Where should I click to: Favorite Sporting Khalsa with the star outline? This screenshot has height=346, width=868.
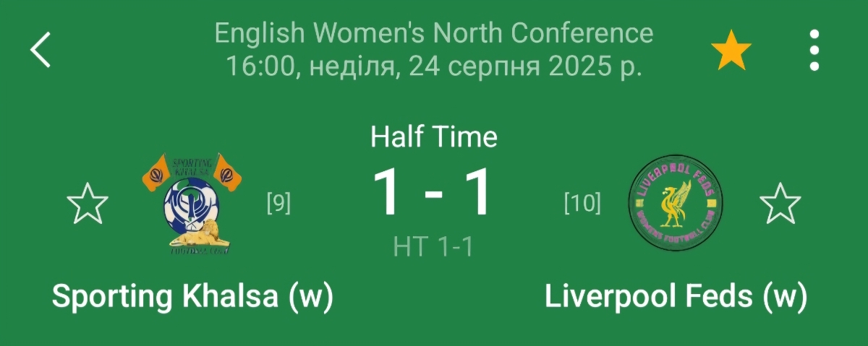point(88,204)
